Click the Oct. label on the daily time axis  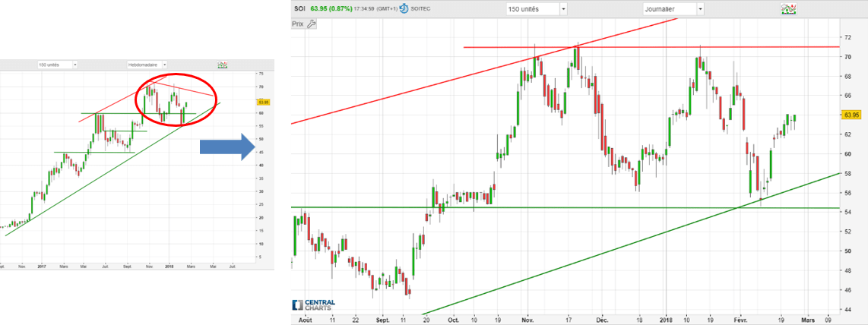tap(453, 320)
